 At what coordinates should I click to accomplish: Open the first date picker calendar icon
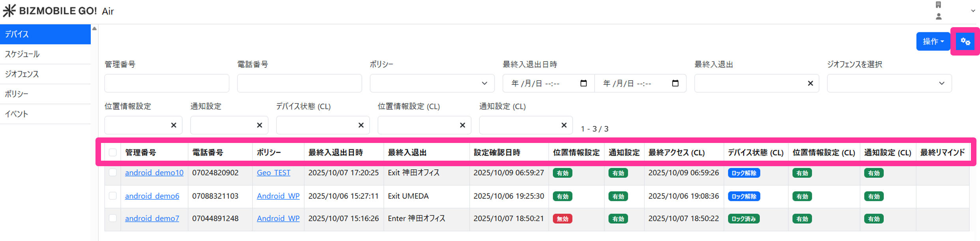coord(584,83)
